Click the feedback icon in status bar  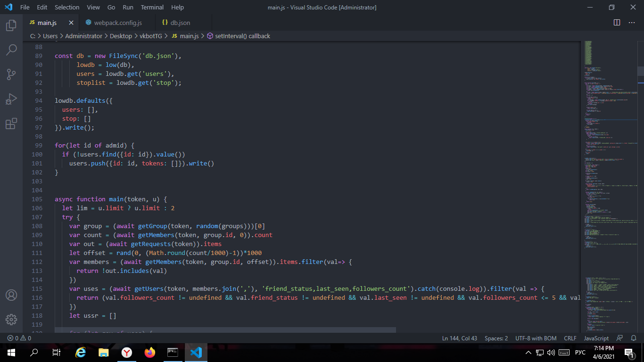[x=619, y=338]
